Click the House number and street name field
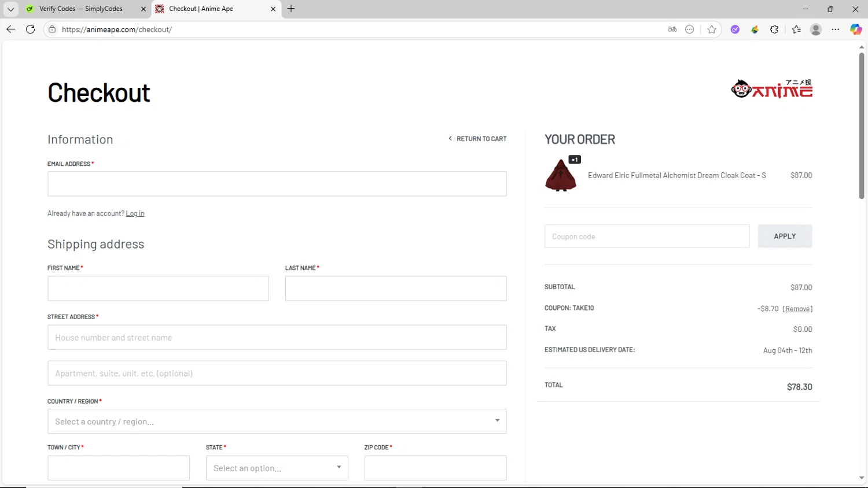Screen dimensions: 868x488 tap(277, 337)
